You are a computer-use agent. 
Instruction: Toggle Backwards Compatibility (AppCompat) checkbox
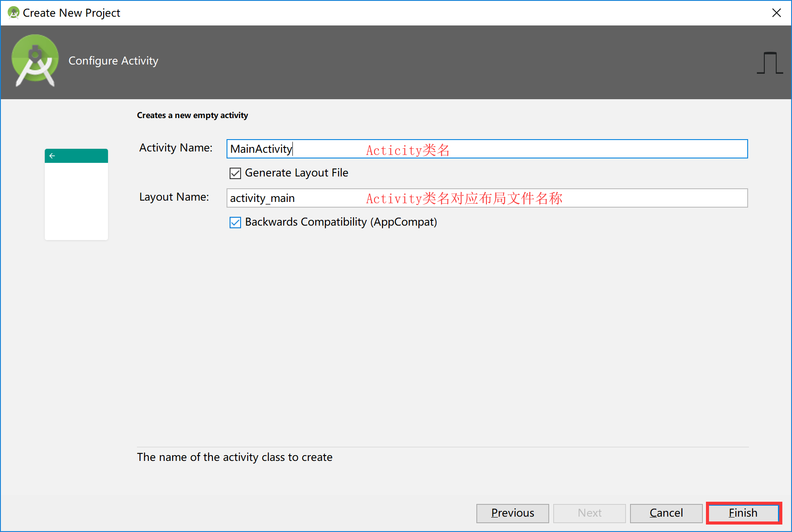pyautogui.click(x=235, y=222)
